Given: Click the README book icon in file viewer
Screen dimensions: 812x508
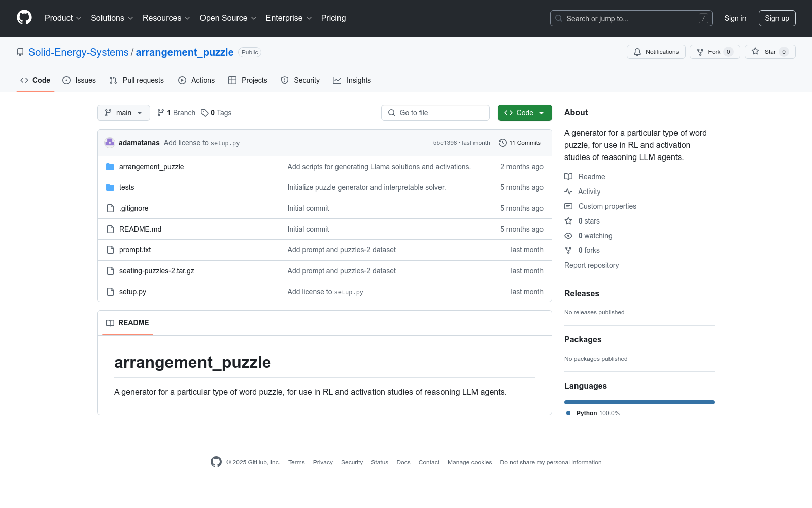Looking at the screenshot, I should tap(110, 323).
